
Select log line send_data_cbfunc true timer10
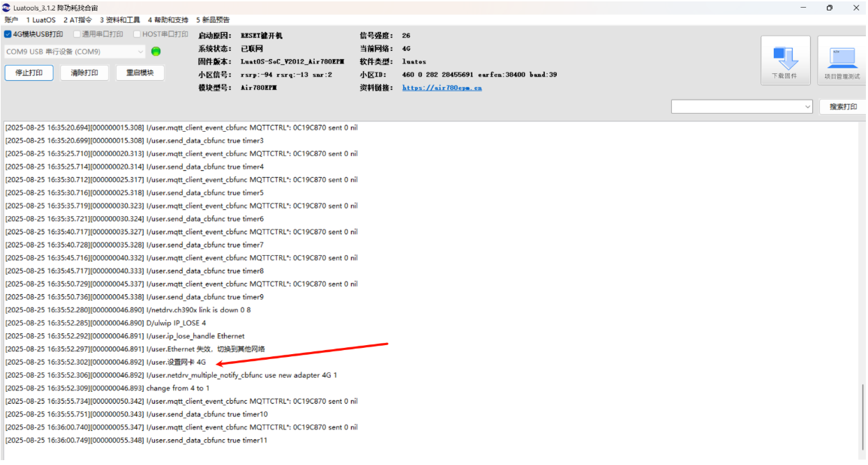pyautogui.click(x=136, y=415)
